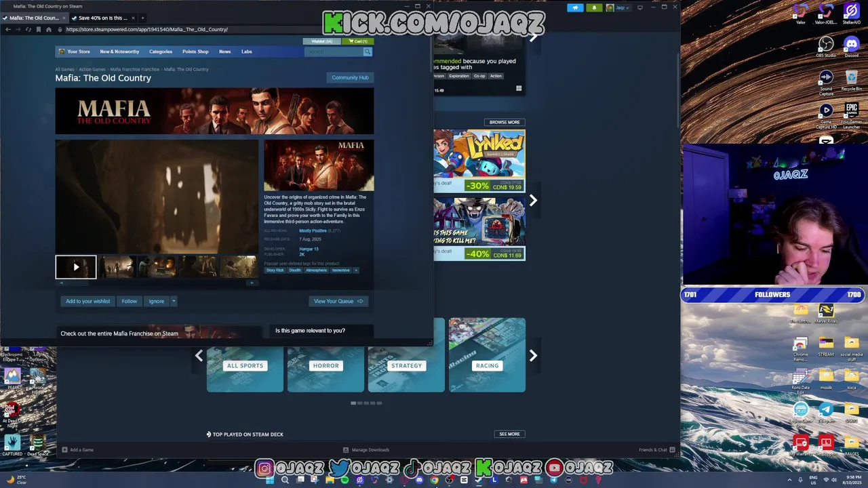Advance the deals carousel beside Lynked
This screenshot has width=868, height=488.
click(533, 200)
